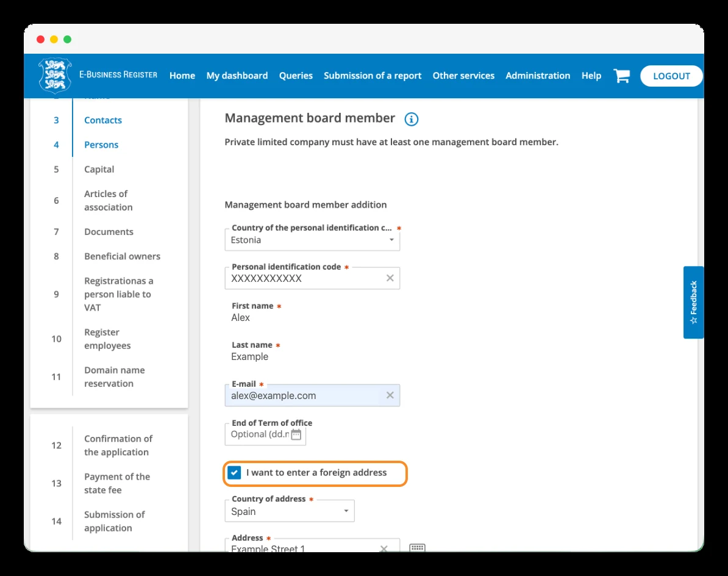The image size is (728, 576).
Task: Open the Register employees step
Action: click(x=107, y=339)
